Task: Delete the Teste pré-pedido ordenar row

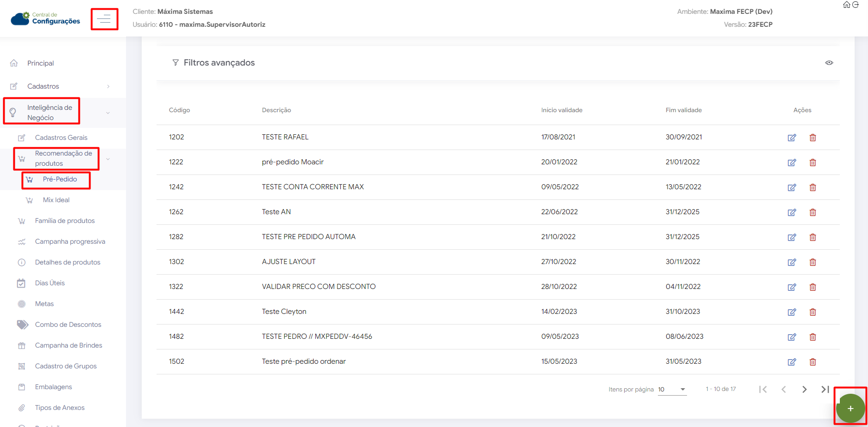Action: point(813,362)
